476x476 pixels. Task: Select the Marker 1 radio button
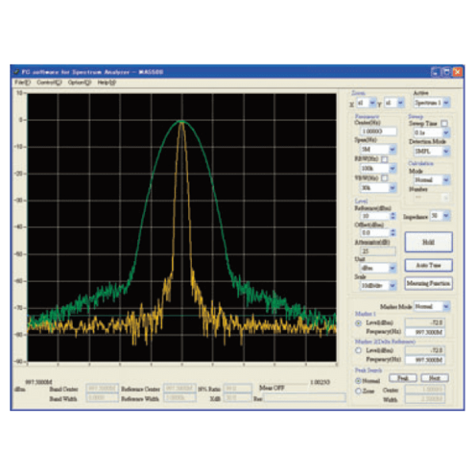[359, 323]
